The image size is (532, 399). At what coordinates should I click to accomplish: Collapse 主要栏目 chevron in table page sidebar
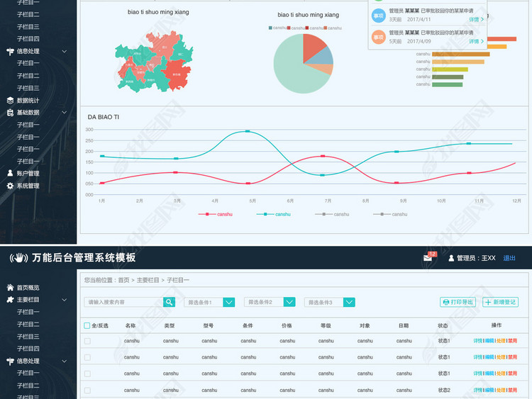pyautogui.click(x=64, y=300)
